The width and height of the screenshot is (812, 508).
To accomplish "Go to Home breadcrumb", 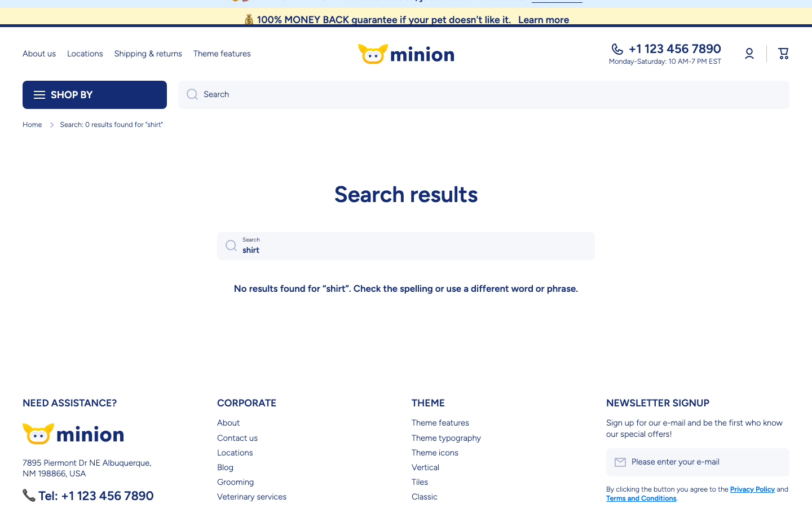I will [32, 125].
